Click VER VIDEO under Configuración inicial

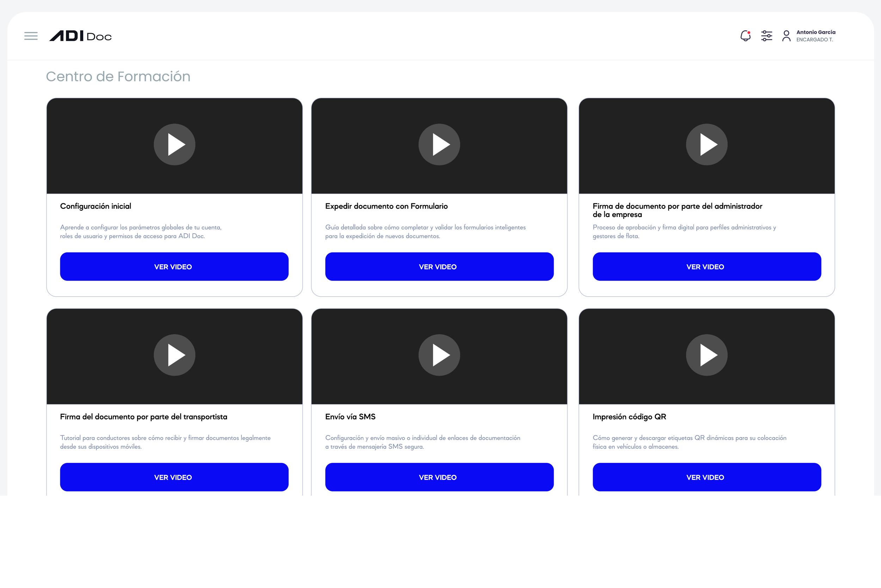[174, 267]
